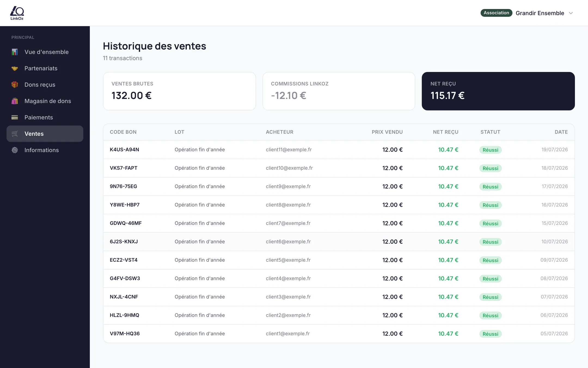588x368 pixels.
Task: Select voucher code ECZ2-VST4
Action: tap(124, 260)
